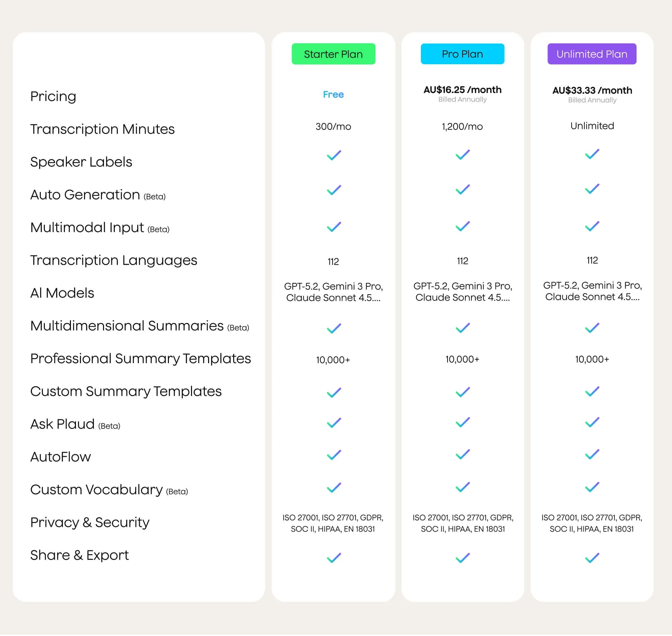Viewport: 672px width, 636px height.
Task: Click the Privacy & Security row label
Action: [x=90, y=522]
